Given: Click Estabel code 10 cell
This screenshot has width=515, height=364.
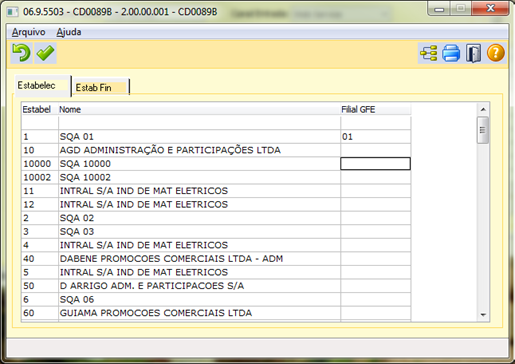Looking at the screenshot, I should click(40, 150).
